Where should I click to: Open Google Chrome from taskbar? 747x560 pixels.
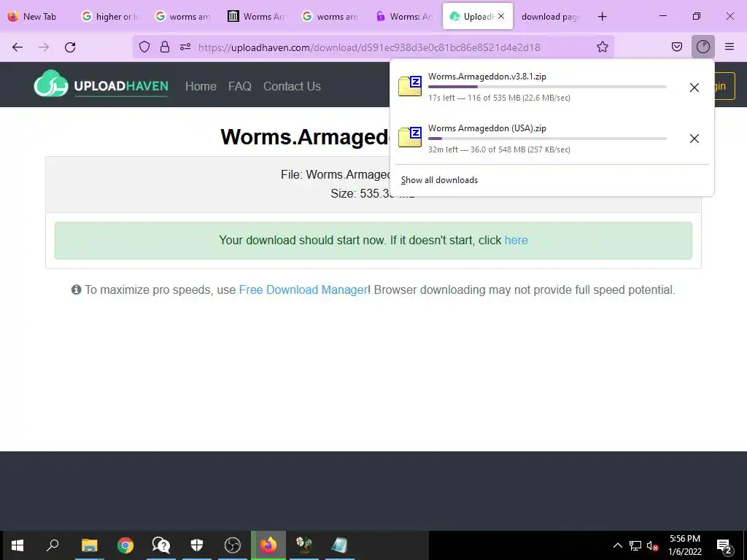point(125,545)
